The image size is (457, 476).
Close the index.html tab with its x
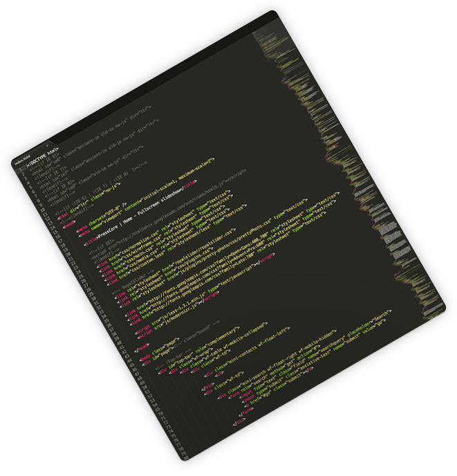click(x=47, y=144)
